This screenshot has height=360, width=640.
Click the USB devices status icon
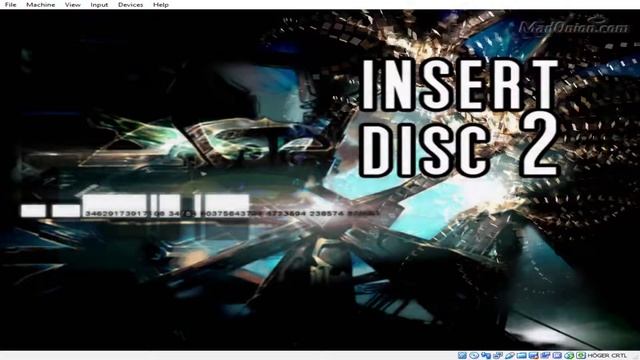tap(510, 356)
